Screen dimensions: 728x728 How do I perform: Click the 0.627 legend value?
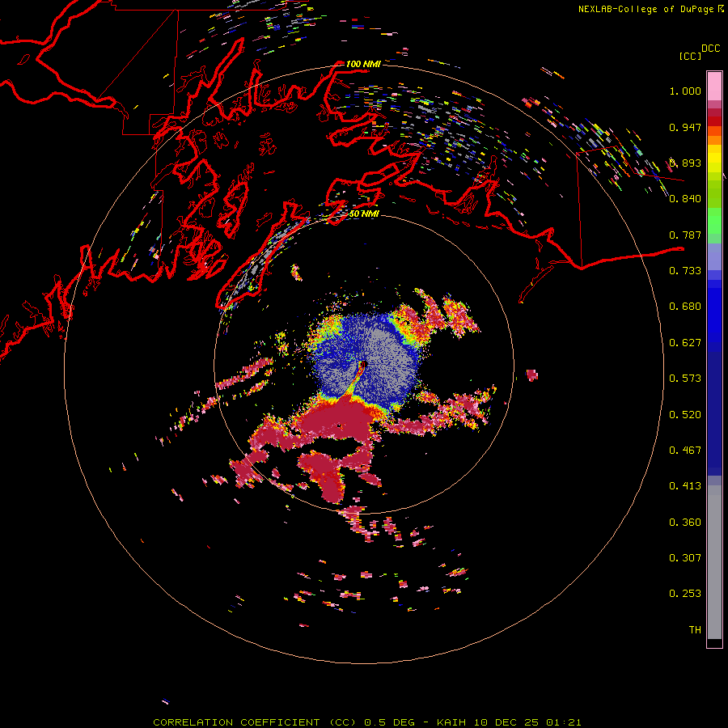[685, 343]
